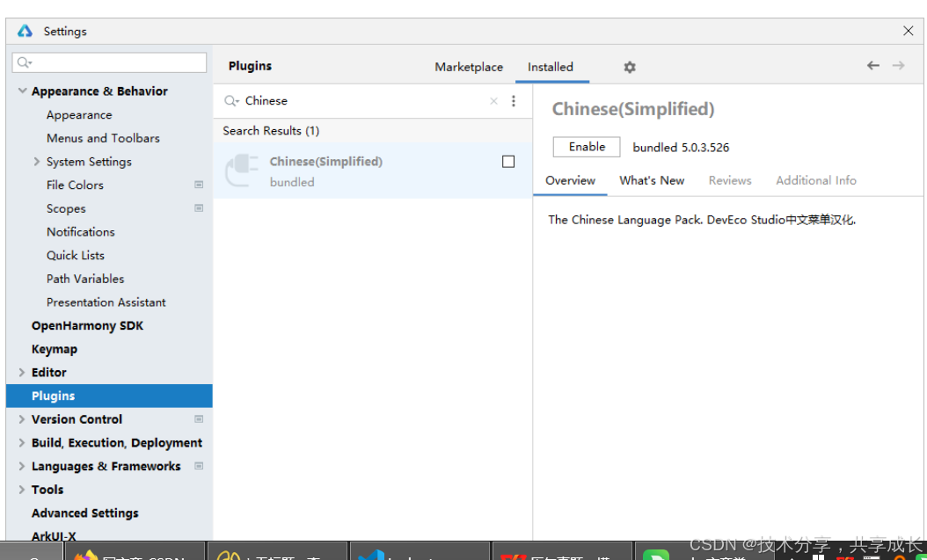Enable the Chinese(Simplified) plugin

(587, 147)
